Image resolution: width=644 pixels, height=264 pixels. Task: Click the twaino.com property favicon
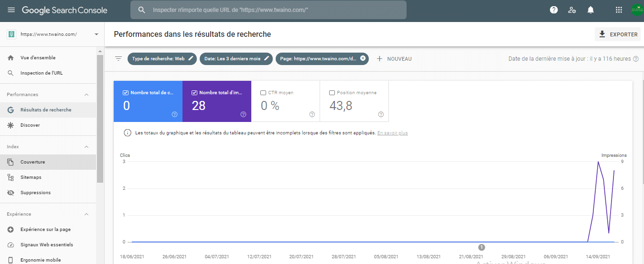pyautogui.click(x=11, y=34)
